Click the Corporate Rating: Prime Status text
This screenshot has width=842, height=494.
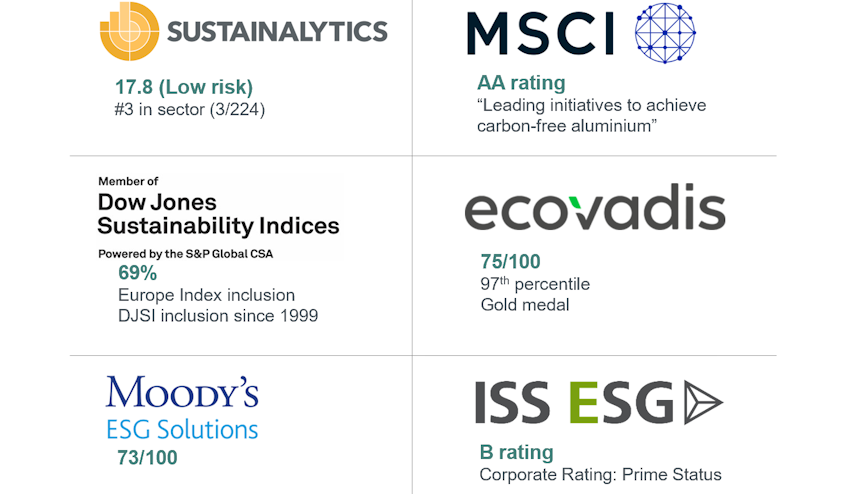[x=600, y=474]
